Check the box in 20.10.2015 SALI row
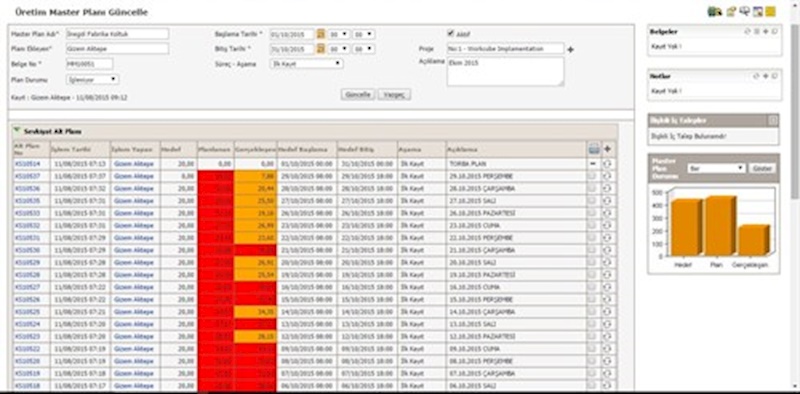This screenshot has height=394, width=800. pyautogui.click(x=592, y=262)
